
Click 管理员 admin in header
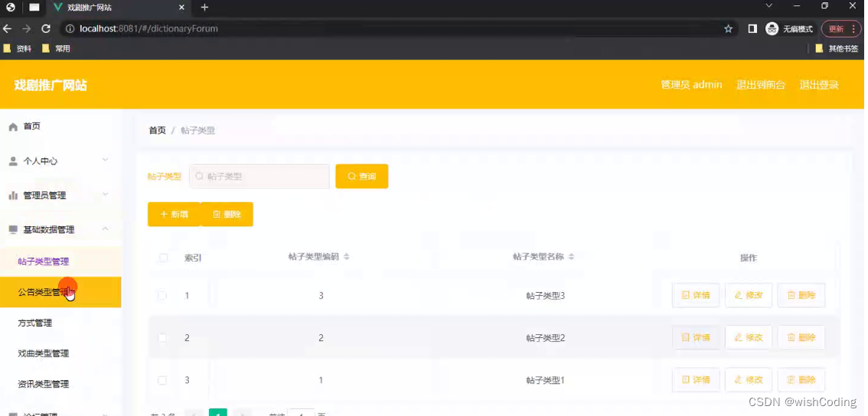691,85
